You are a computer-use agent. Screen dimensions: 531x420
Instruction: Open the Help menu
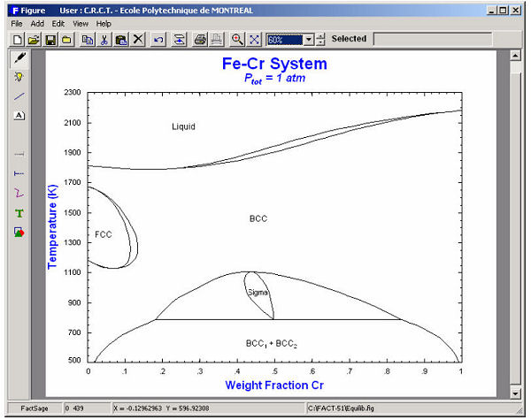tap(104, 23)
